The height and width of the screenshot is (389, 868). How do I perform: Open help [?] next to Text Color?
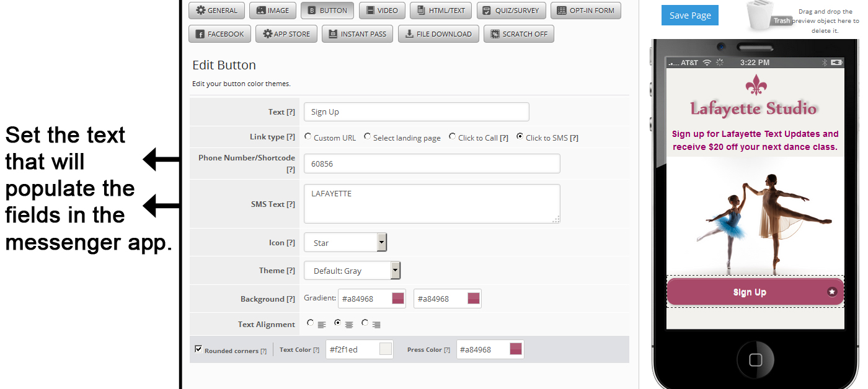316,350
